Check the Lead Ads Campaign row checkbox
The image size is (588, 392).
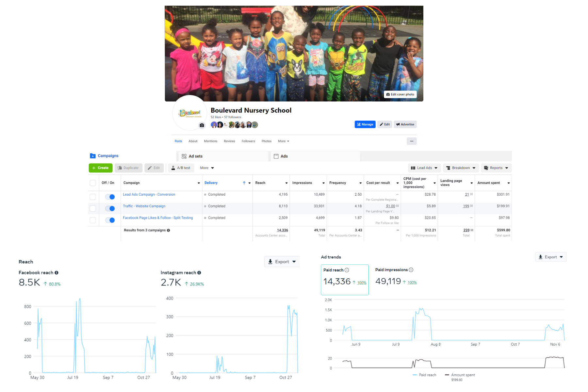[93, 197]
